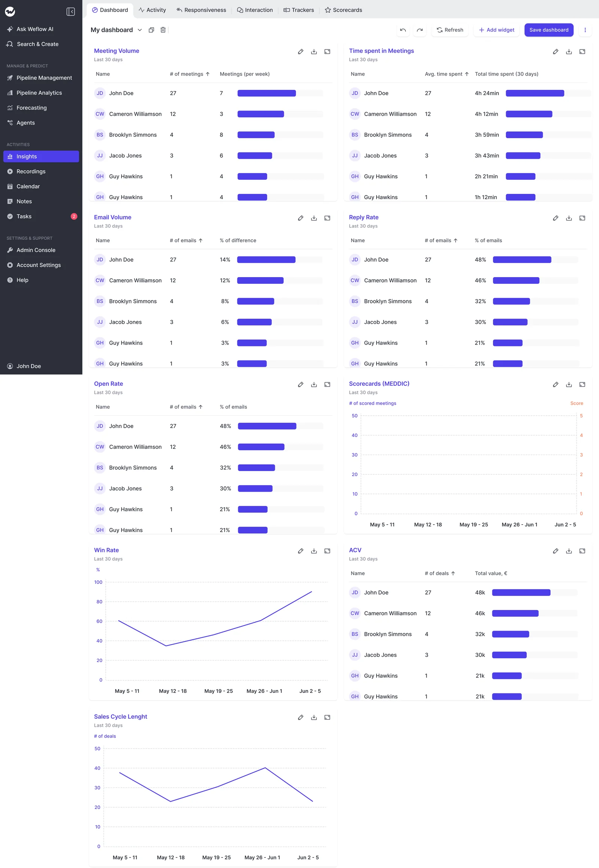The width and height of the screenshot is (599, 868).
Task: Click the duplicate dashboard icon
Action: pos(151,30)
